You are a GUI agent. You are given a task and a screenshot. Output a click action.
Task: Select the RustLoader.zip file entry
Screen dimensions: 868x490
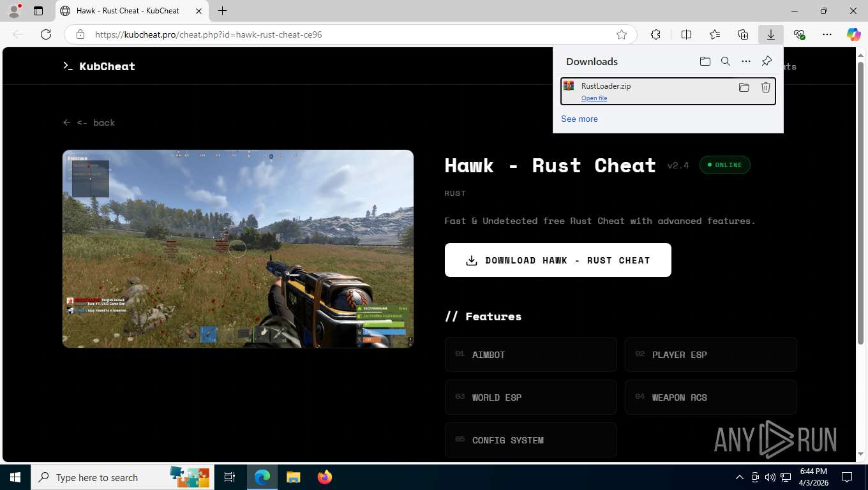click(x=668, y=91)
